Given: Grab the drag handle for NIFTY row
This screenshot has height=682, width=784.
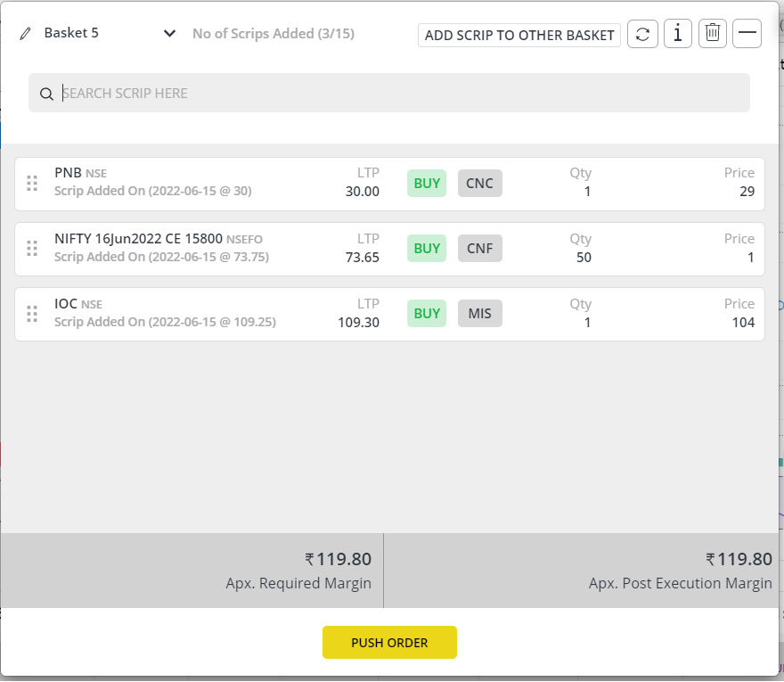Looking at the screenshot, I should [32, 249].
